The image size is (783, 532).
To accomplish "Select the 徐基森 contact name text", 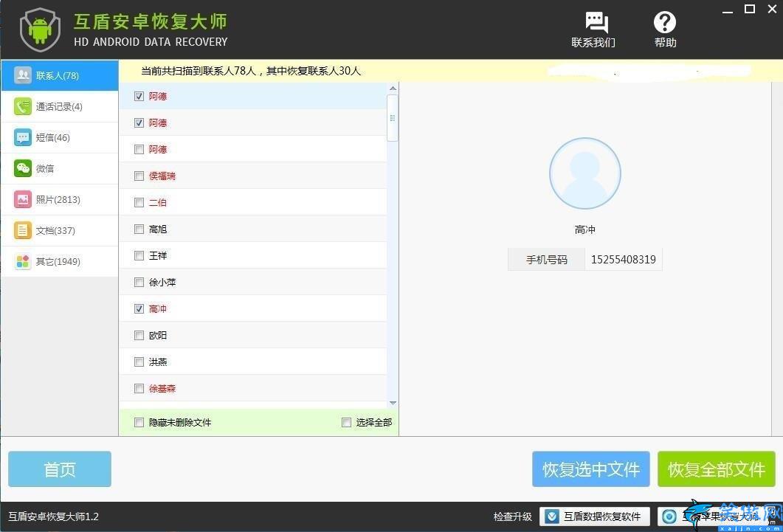I will pos(162,388).
